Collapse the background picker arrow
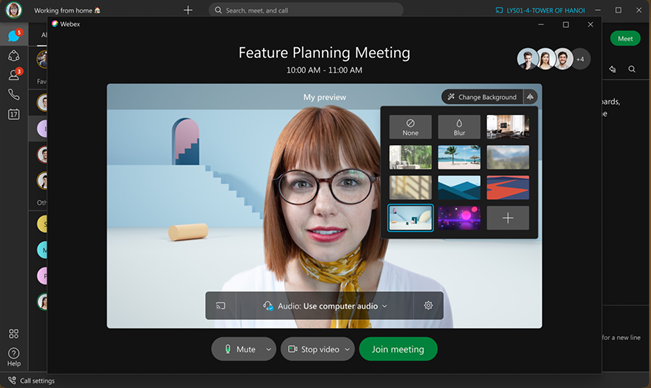 coord(530,97)
